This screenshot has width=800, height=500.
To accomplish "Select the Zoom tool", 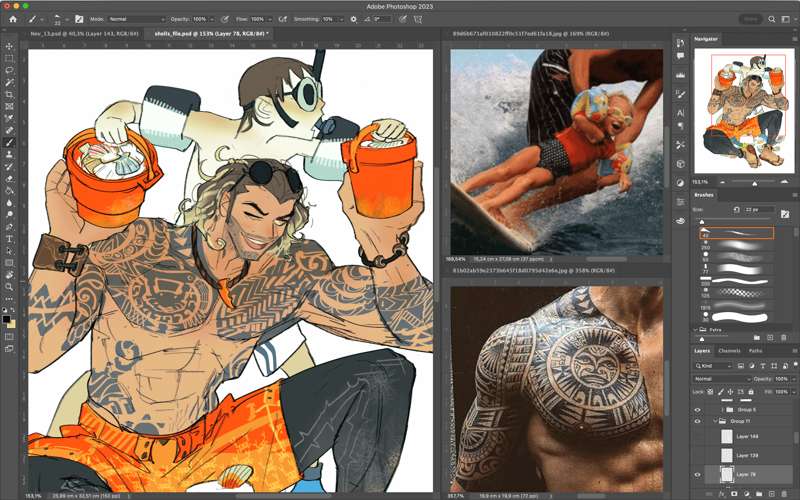I will (9, 287).
